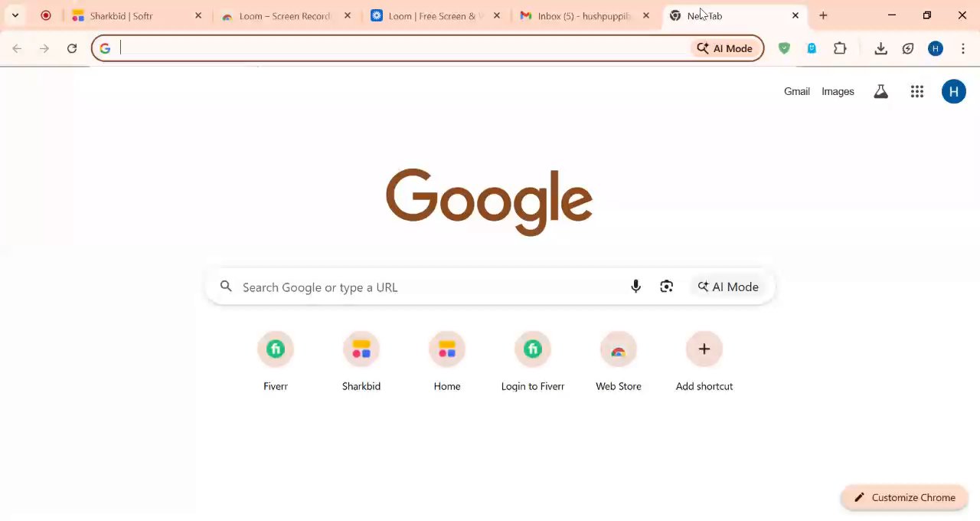Click the Google icon in address bar
Image resolution: width=980 pixels, height=521 pixels.
pyautogui.click(x=105, y=48)
